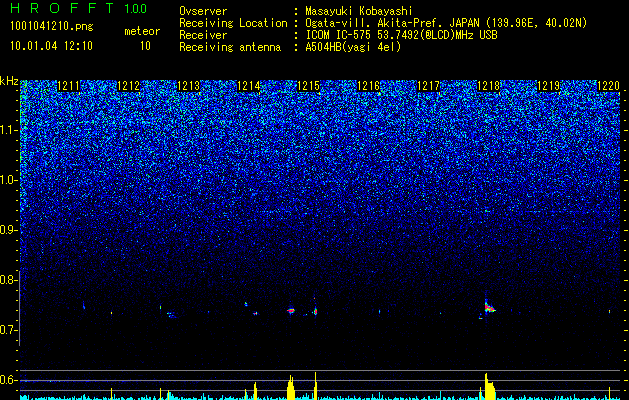Click the 1211 time marker
Image resolution: width=629 pixels, height=400 pixels.
pos(69,86)
